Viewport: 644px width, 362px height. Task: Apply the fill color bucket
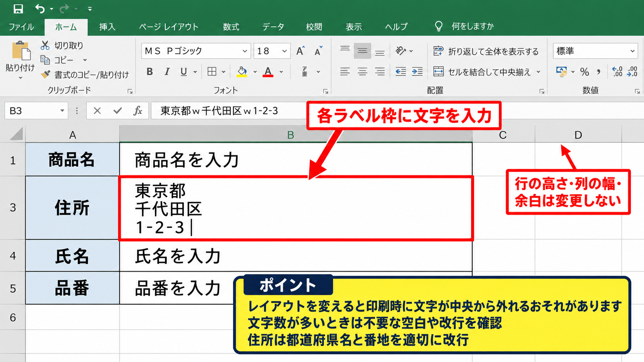click(242, 72)
